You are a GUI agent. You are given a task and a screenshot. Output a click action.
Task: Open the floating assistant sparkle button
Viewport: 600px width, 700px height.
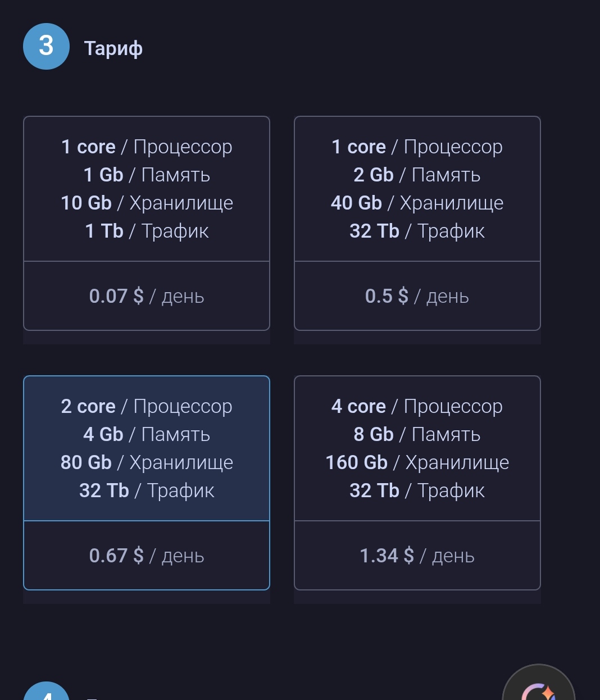coord(538,686)
